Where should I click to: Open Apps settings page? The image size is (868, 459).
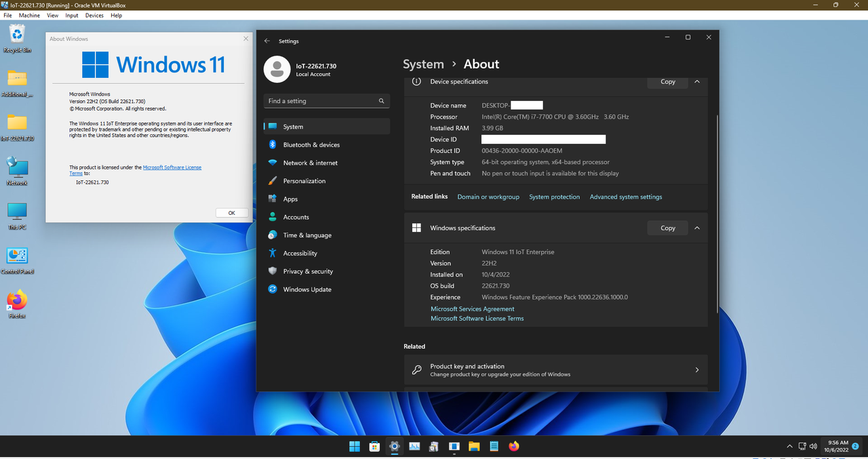327,199
